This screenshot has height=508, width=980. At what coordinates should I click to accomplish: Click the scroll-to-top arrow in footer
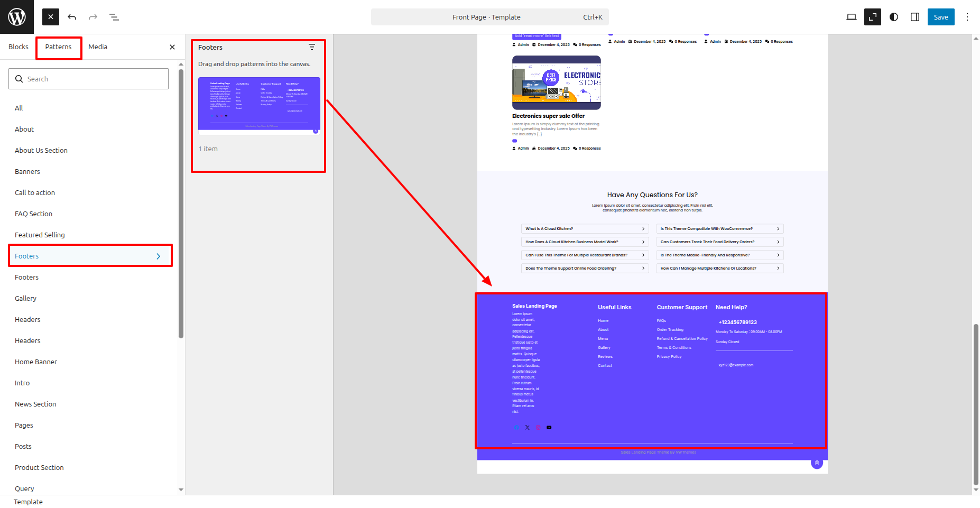(x=817, y=463)
